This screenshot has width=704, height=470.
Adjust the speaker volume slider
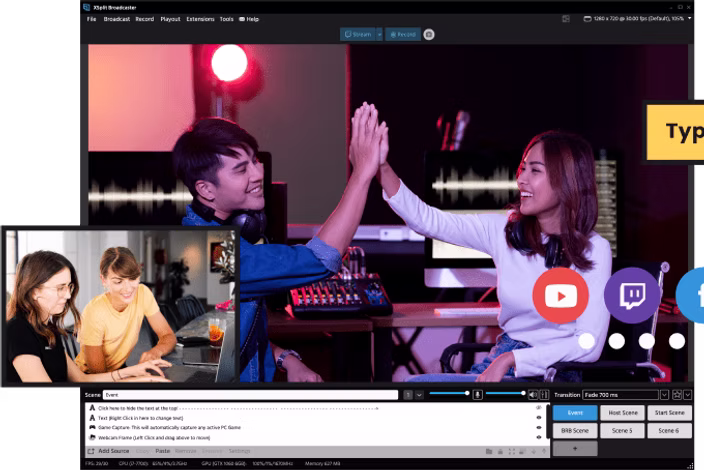coord(506,393)
